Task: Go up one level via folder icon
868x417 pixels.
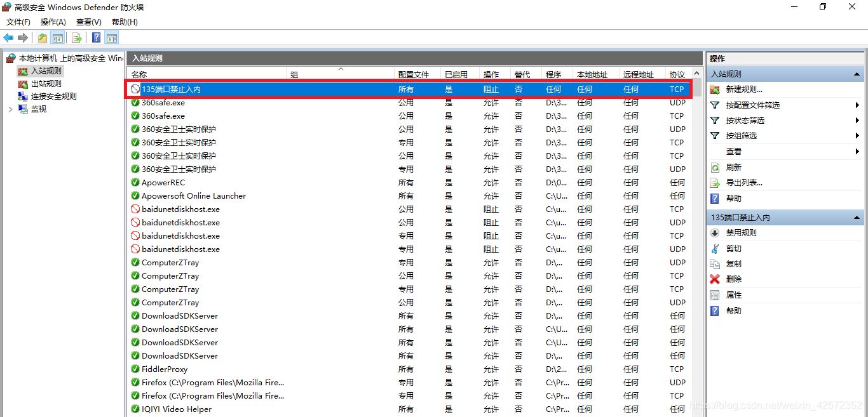Action: pos(42,37)
